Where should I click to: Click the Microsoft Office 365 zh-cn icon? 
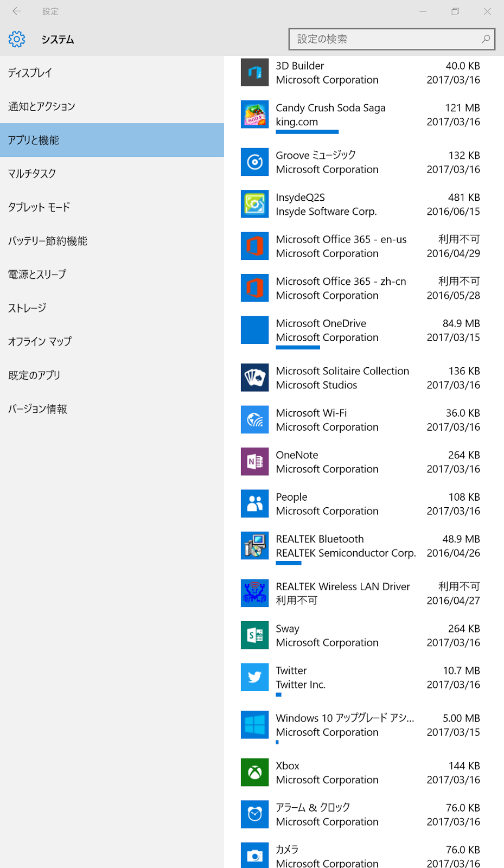tap(254, 288)
